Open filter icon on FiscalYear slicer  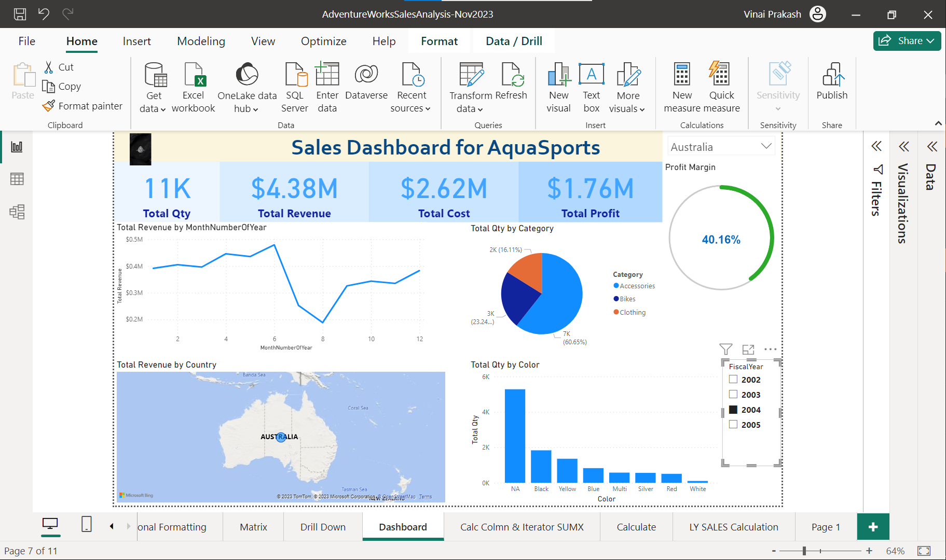click(x=726, y=349)
